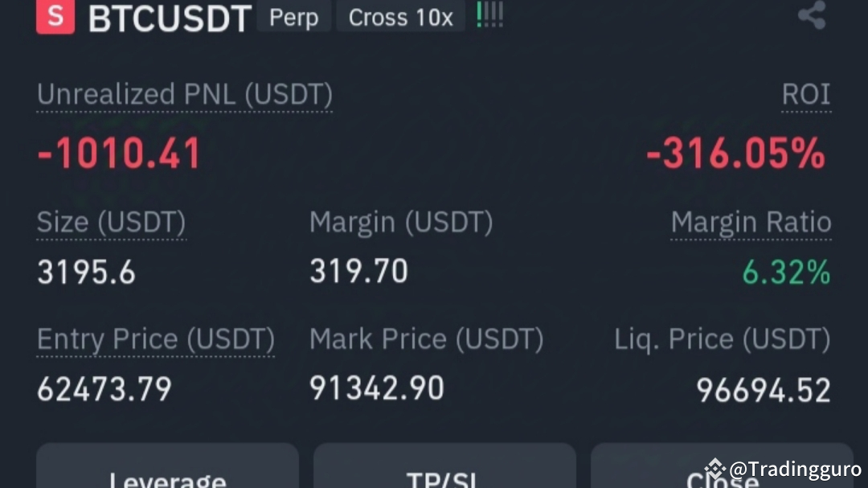Click the Margin Ratio info label

(x=751, y=222)
